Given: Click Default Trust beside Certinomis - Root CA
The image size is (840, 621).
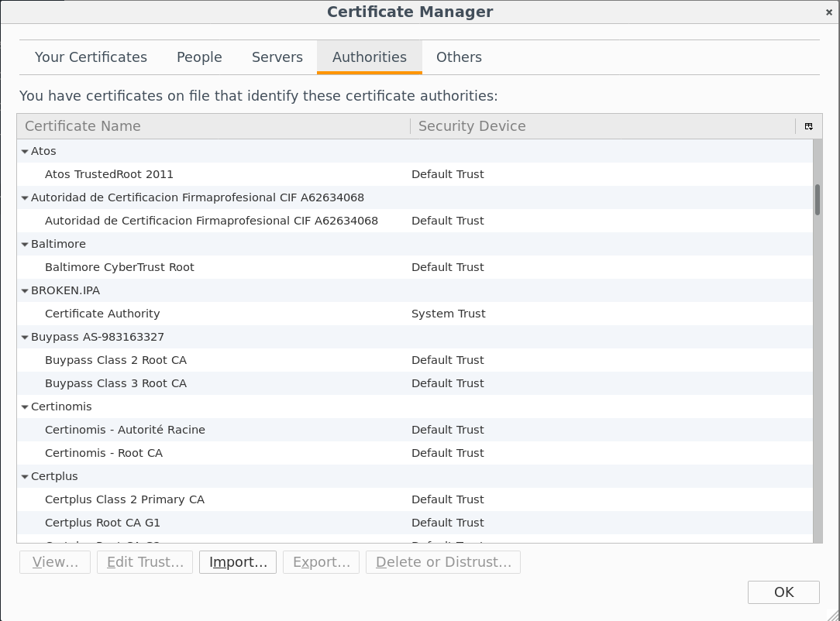Looking at the screenshot, I should point(447,453).
